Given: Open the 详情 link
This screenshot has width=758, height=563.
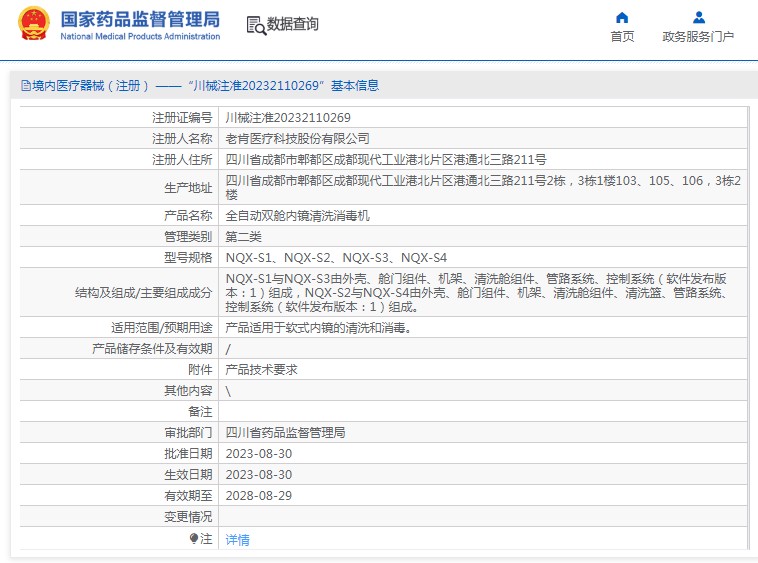Looking at the screenshot, I should [x=237, y=539].
